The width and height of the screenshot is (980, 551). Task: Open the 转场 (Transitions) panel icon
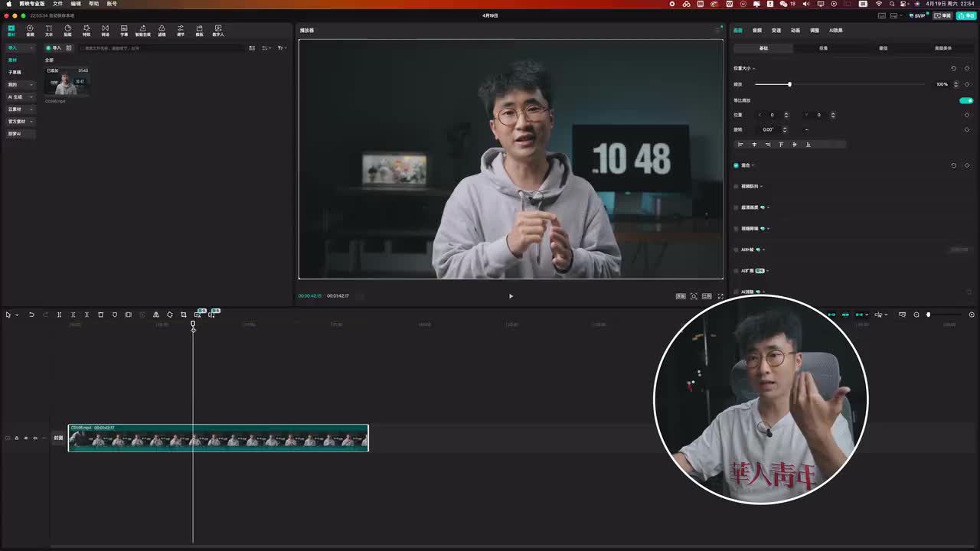click(x=105, y=31)
